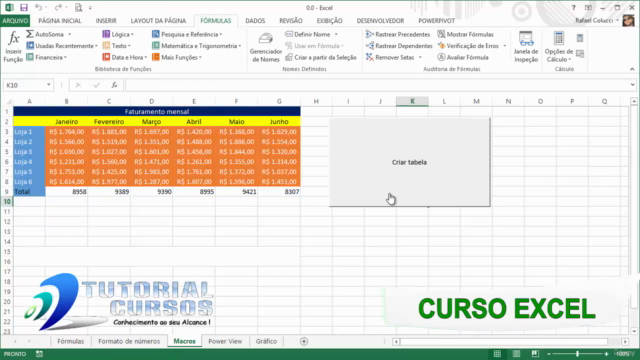The height and width of the screenshot is (360, 640).
Task: Open Pesquisa e Referência functions
Action: pyautogui.click(x=187, y=34)
